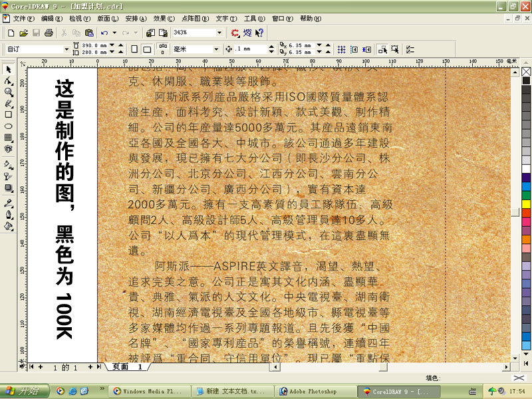Image resolution: width=532 pixels, height=399 pixels.
Task: Click the What's This help pointer
Action: [x=259, y=33]
